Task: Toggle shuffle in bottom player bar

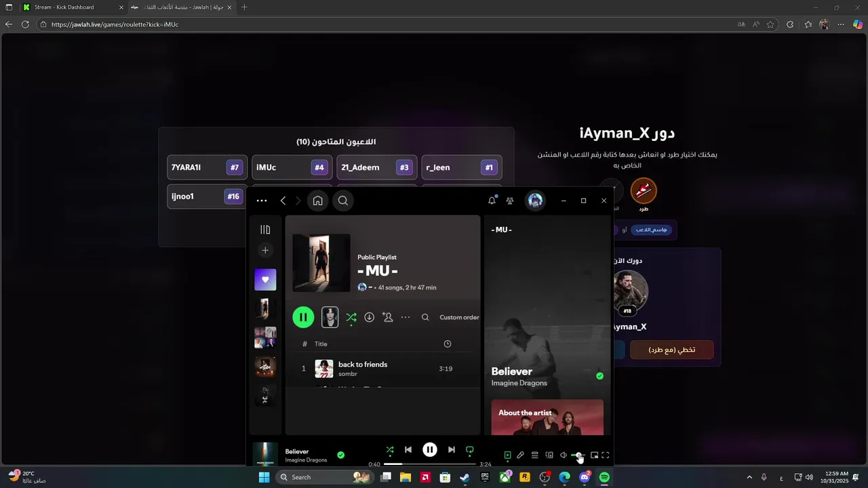Action: pos(390,449)
